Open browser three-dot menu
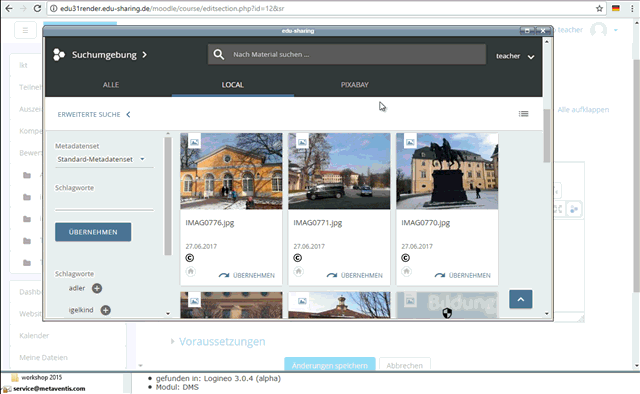 (632, 8)
